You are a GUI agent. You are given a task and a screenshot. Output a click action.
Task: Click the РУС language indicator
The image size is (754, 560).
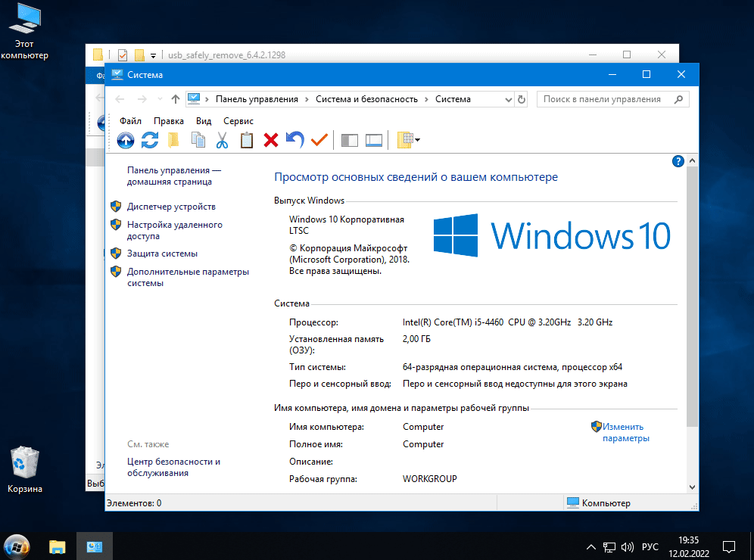coord(650,547)
